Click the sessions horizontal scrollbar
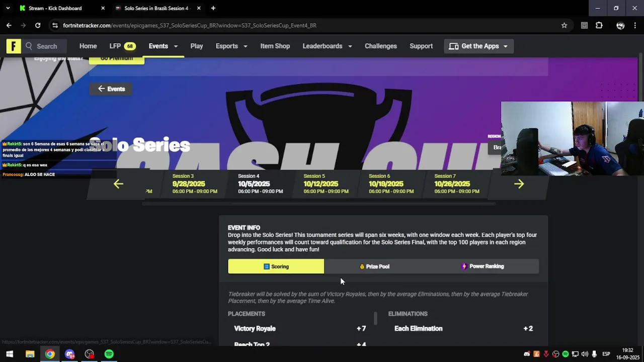Image resolution: width=644 pixels, height=362 pixels. [x=319, y=204]
